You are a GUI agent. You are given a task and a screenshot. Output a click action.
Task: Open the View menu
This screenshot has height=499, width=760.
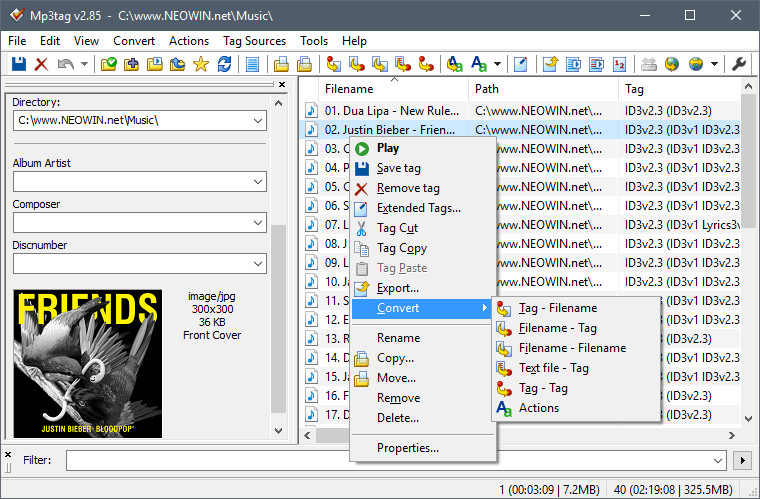pos(86,41)
